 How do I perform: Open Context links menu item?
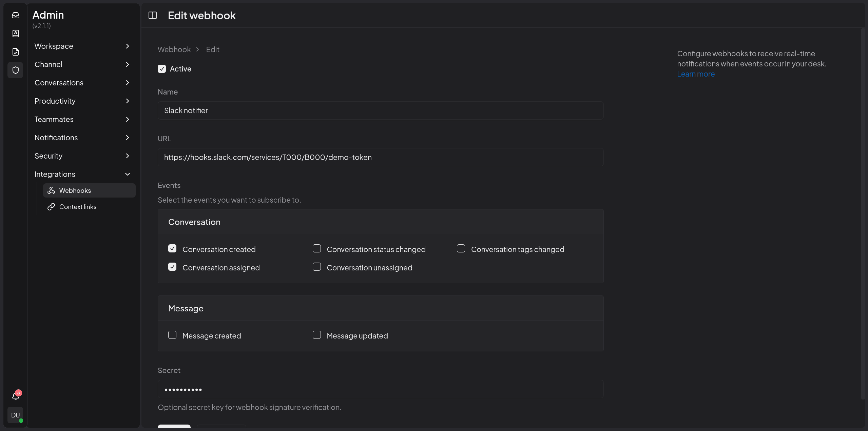(78, 207)
